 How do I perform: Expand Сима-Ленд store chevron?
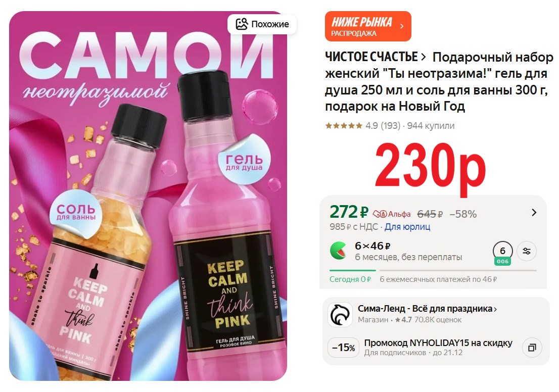pyautogui.click(x=495, y=309)
